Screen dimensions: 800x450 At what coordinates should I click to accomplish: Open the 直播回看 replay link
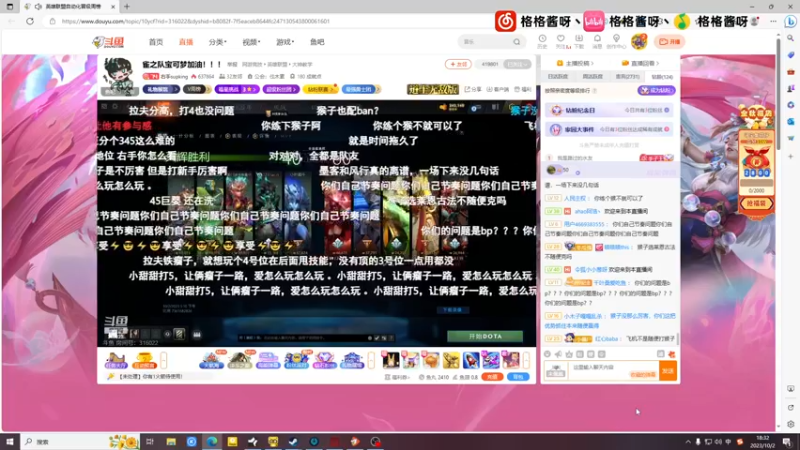click(640, 63)
